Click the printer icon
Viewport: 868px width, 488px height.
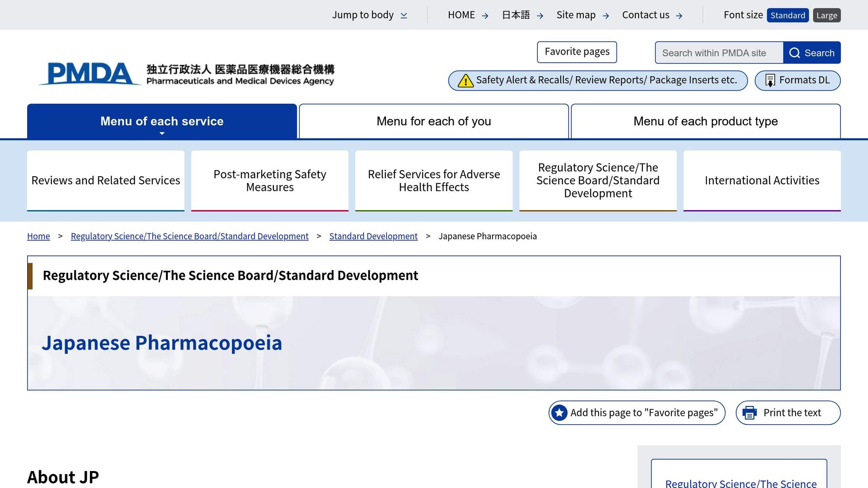[x=750, y=413]
